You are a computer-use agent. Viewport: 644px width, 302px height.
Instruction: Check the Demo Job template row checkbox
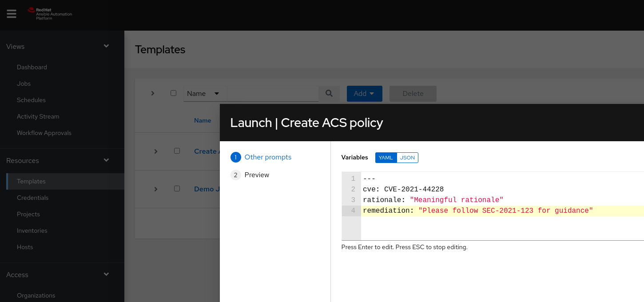[177, 189]
